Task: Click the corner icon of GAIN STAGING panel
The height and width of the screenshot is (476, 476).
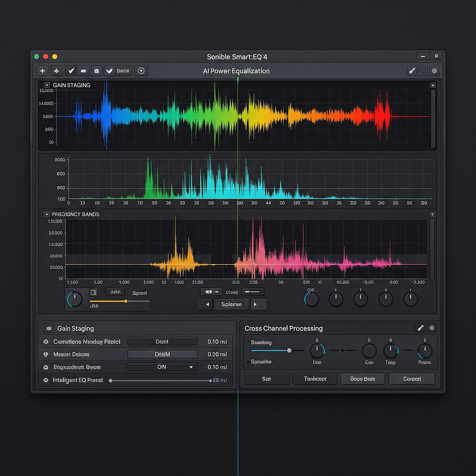Action: coord(433,85)
